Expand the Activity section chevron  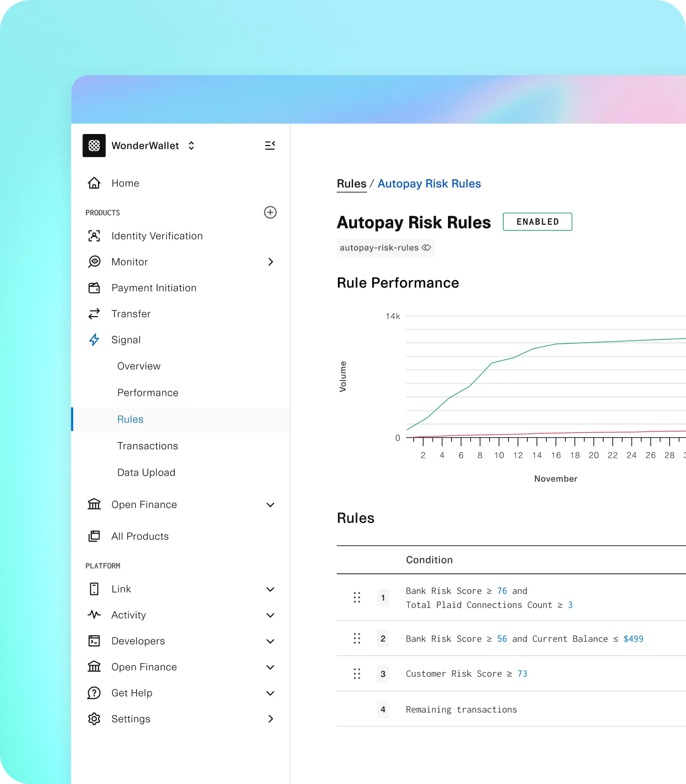pos(270,615)
